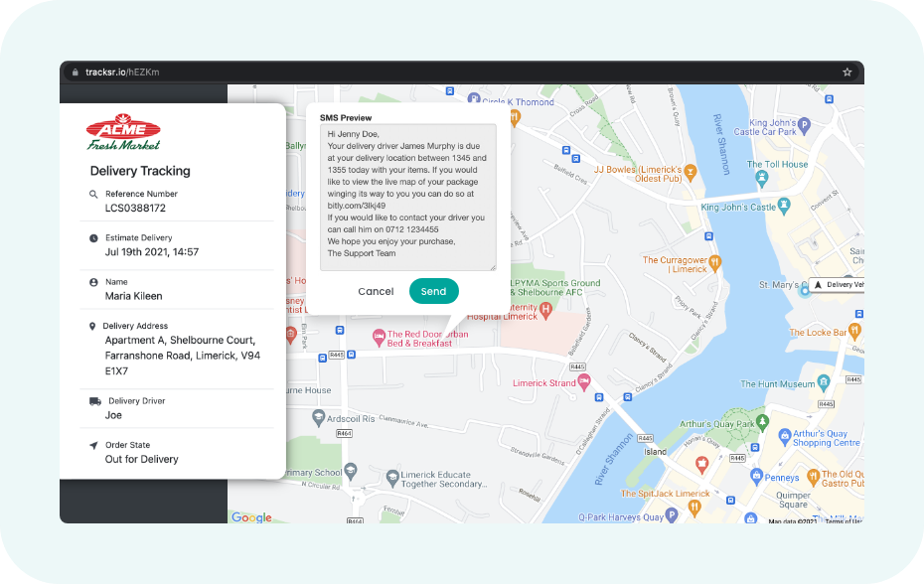This screenshot has width=924, height=584.
Task: Click the Delivery Vehicle marker label on map
Action: pyautogui.click(x=837, y=285)
